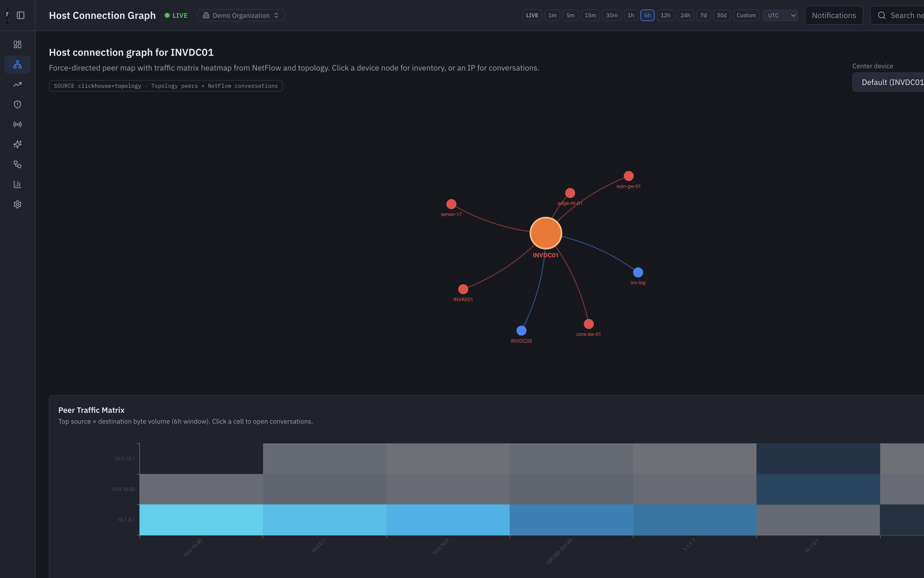This screenshot has height=578, width=924.
Task: Select the 7d time range
Action: pos(704,15)
